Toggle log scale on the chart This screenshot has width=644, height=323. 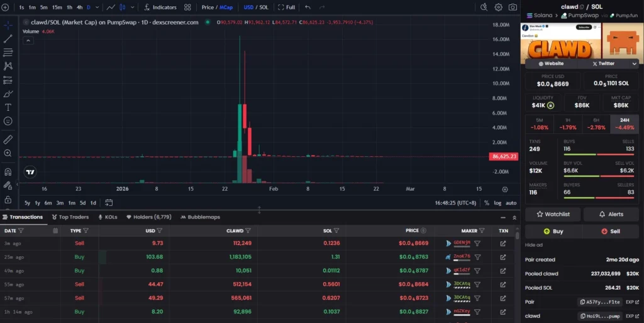tap(498, 203)
